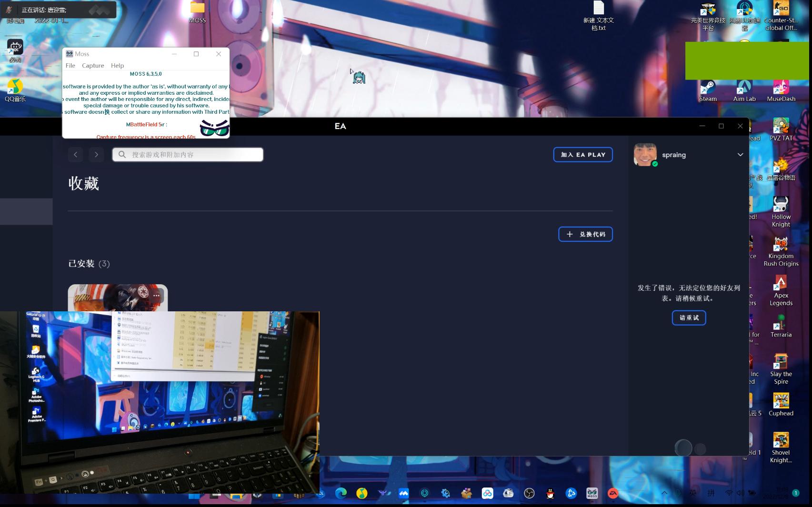Open the Terraria desktop shortcut
Viewport: 812px width, 507px height.
tap(781, 326)
